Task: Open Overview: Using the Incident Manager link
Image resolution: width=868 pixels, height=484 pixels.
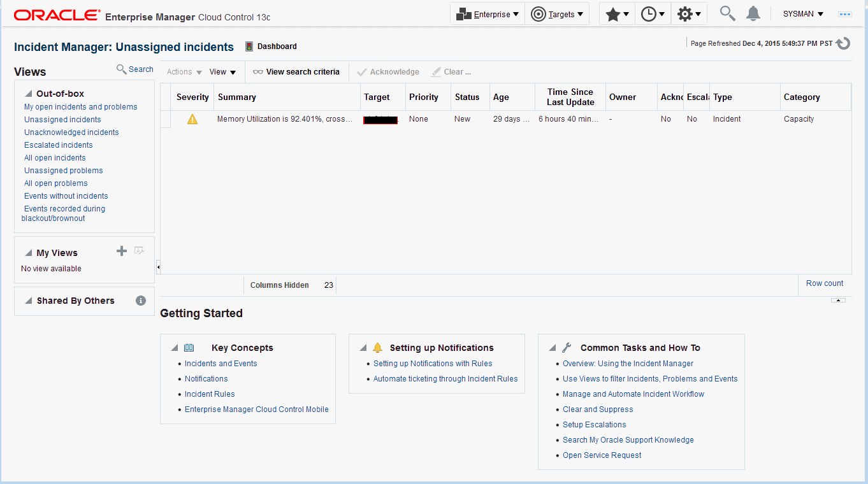Action: [x=628, y=364]
